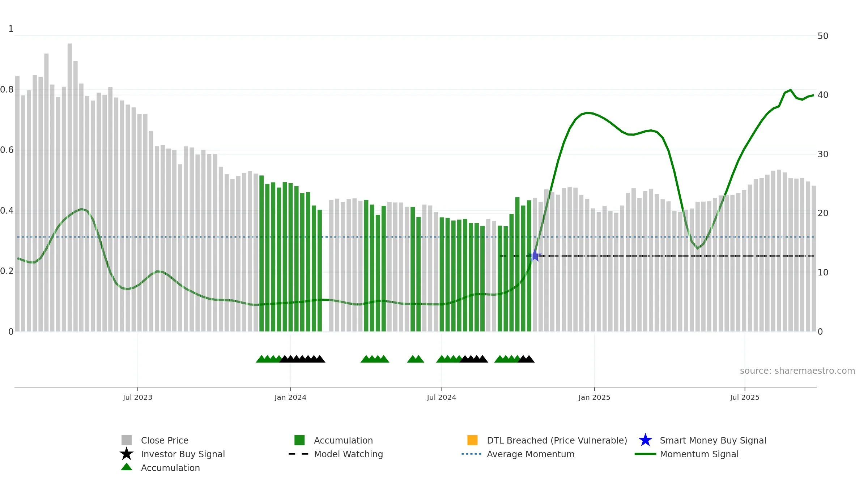The width and height of the screenshot is (868, 488).
Task: Click the first green accumulation triangle marker
Action: pyautogui.click(x=261, y=359)
